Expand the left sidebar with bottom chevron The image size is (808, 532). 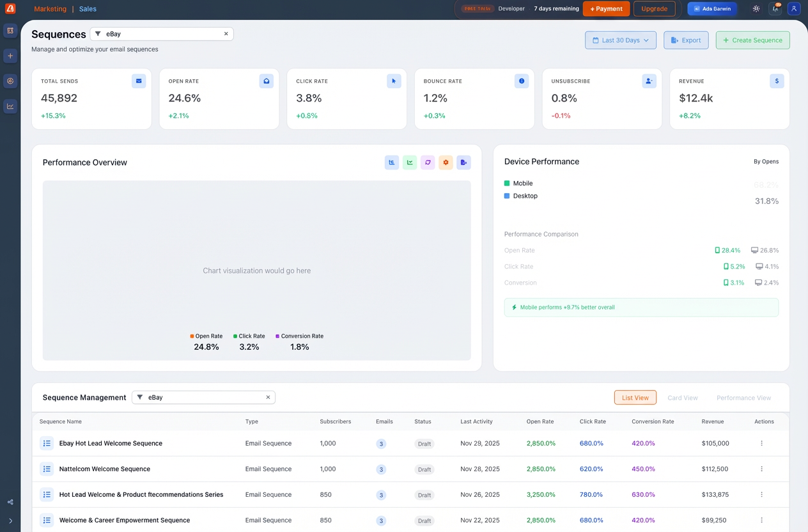[x=10, y=521]
